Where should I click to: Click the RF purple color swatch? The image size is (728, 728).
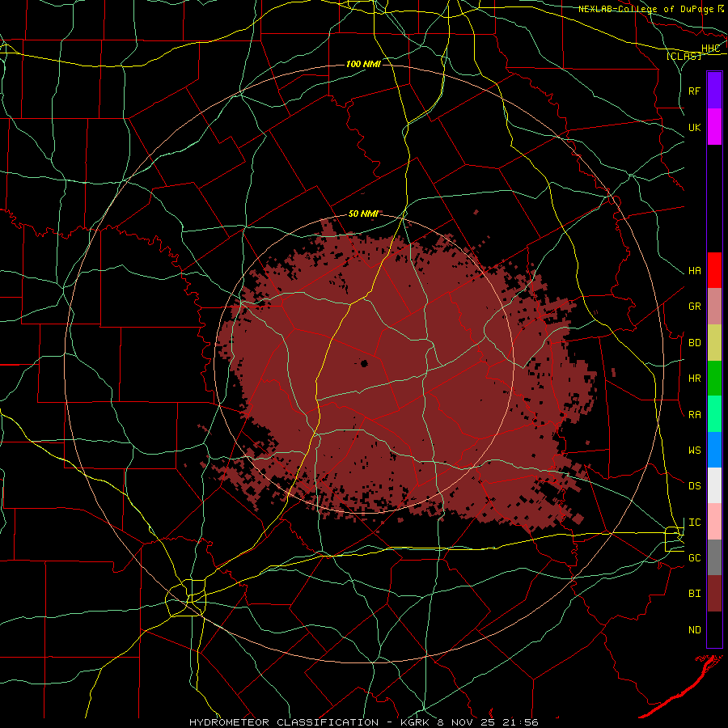tap(714, 90)
